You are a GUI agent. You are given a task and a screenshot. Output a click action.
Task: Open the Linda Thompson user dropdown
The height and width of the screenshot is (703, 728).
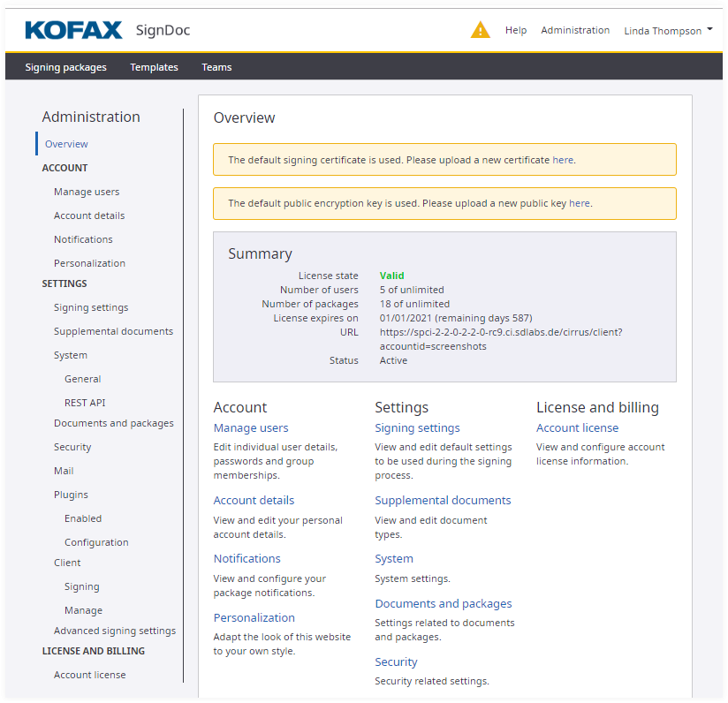tap(668, 31)
